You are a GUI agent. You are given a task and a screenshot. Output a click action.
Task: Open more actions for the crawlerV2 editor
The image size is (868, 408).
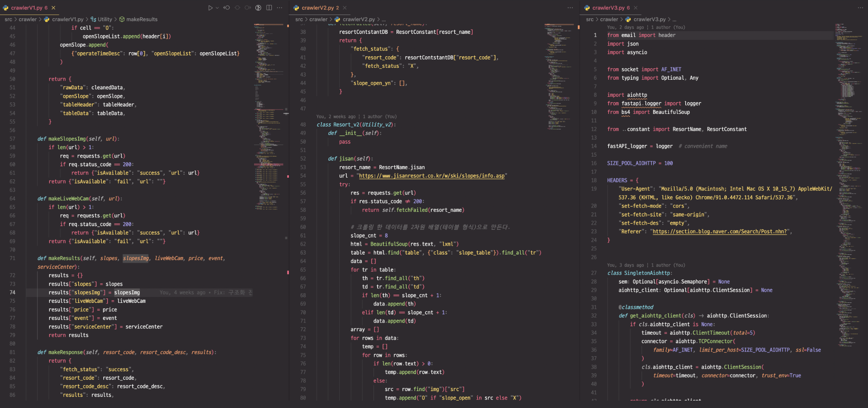[570, 8]
